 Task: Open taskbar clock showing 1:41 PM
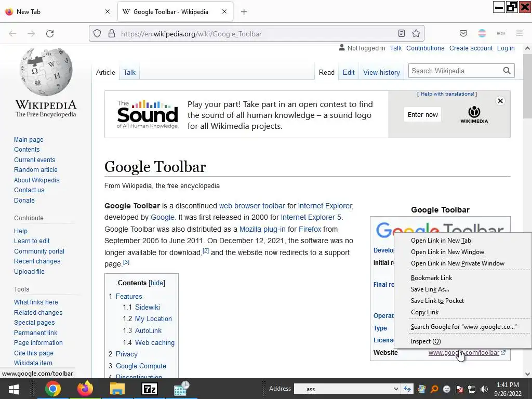508,389
